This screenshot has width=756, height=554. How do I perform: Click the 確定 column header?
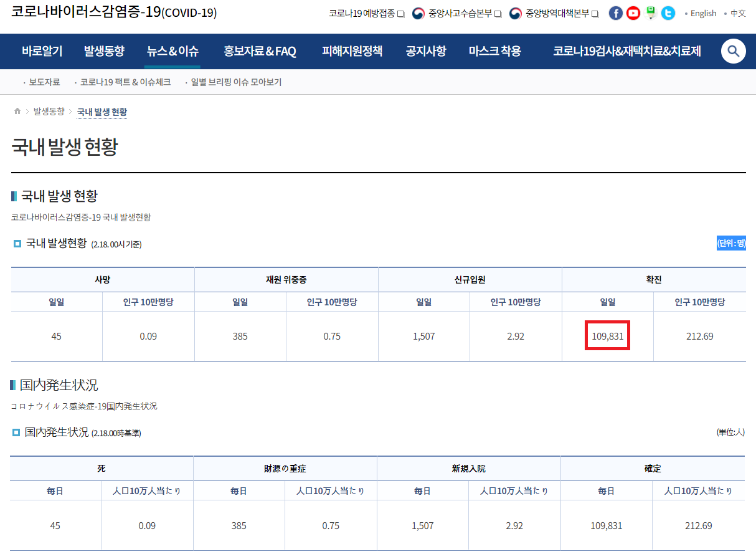click(653, 469)
